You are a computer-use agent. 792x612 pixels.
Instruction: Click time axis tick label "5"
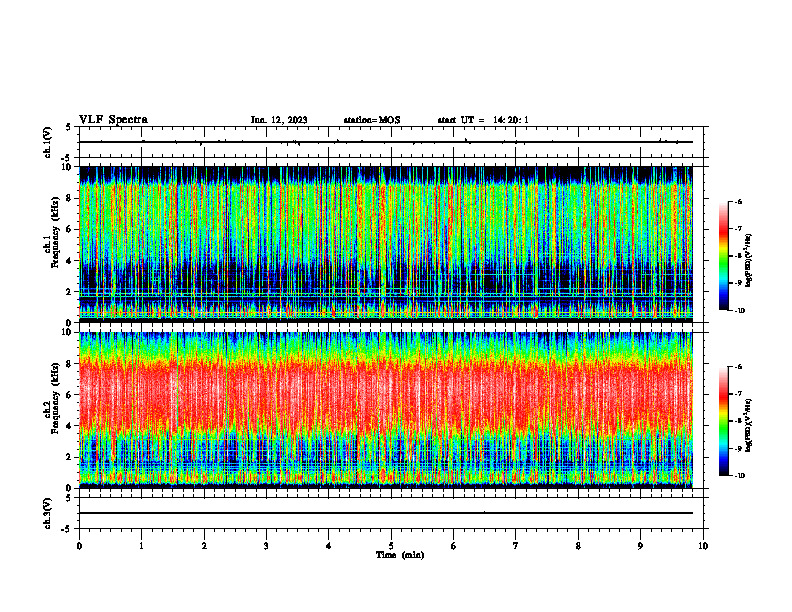coord(391,546)
